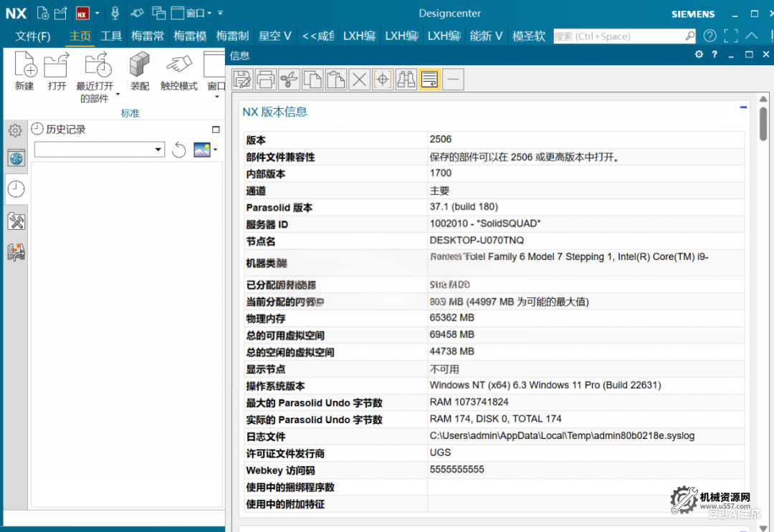This screenshot has height=532, width=774.
Task: Click the save-as icon in 信息 toolbar
Action: point(243,79)
